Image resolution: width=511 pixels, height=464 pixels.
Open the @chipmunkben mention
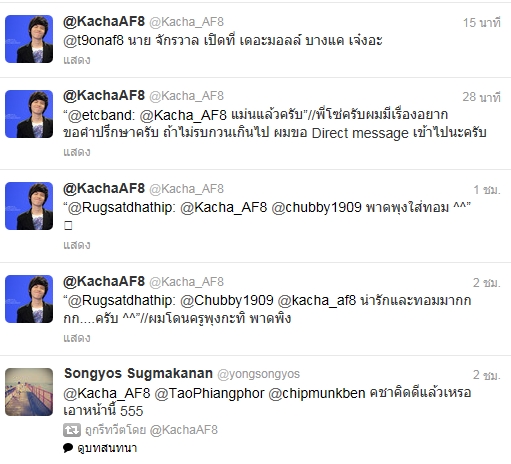[x=317, y=393]
